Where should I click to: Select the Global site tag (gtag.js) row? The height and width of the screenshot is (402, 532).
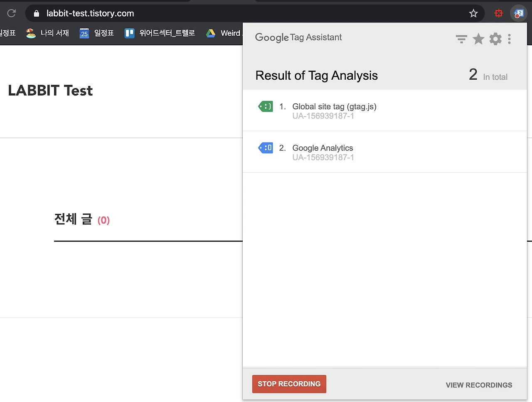[385, 110]
